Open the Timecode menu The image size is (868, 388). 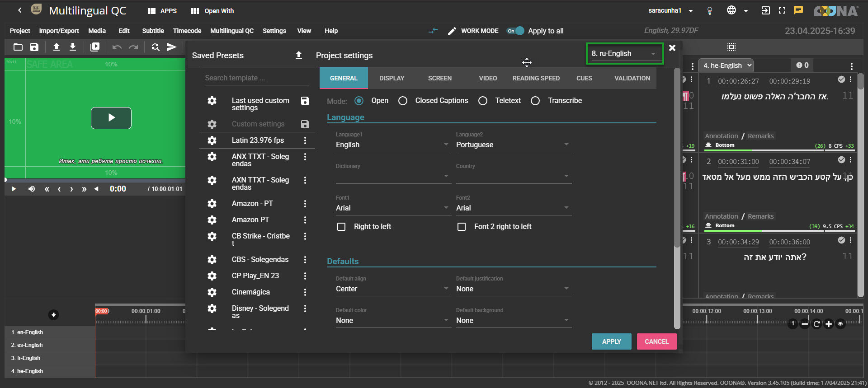187,31
